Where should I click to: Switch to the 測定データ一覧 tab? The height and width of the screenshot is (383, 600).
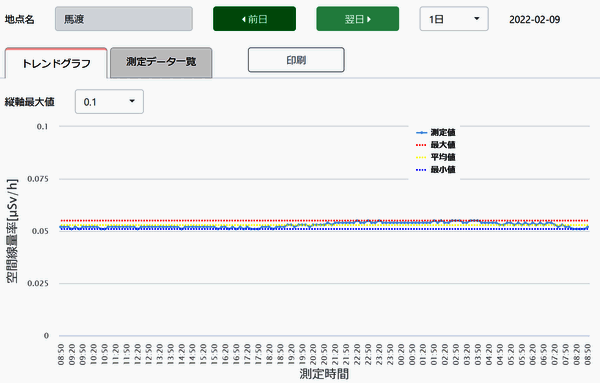[x=161, y=62]
